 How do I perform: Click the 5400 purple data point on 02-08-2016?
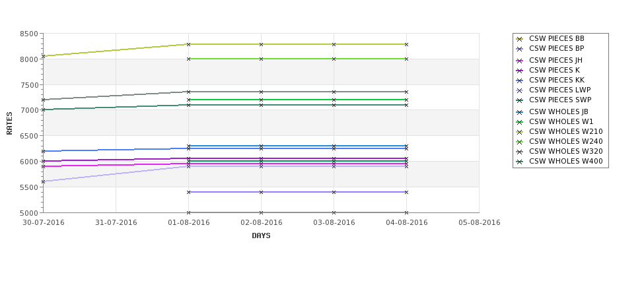point(261,192)
